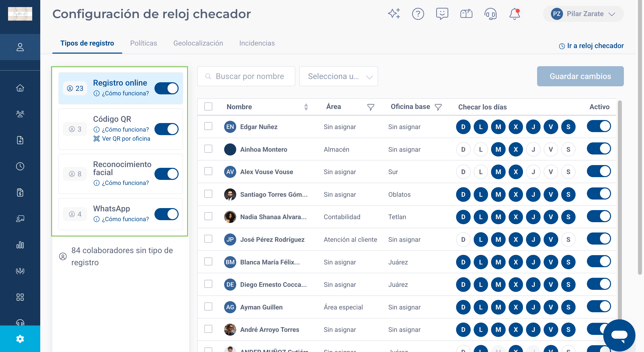Open the headset support icon in header

click(x=490, y=14)
